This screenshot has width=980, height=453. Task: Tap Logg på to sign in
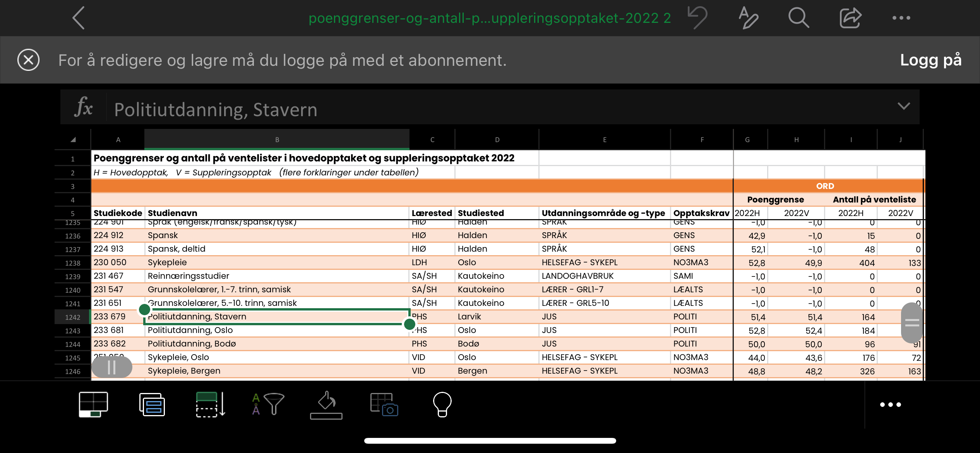[930, 60]
